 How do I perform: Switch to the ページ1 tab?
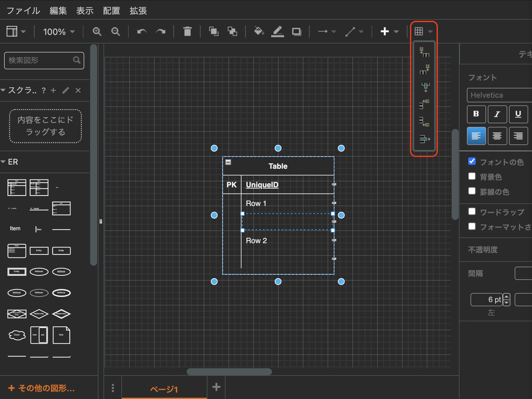164,389
